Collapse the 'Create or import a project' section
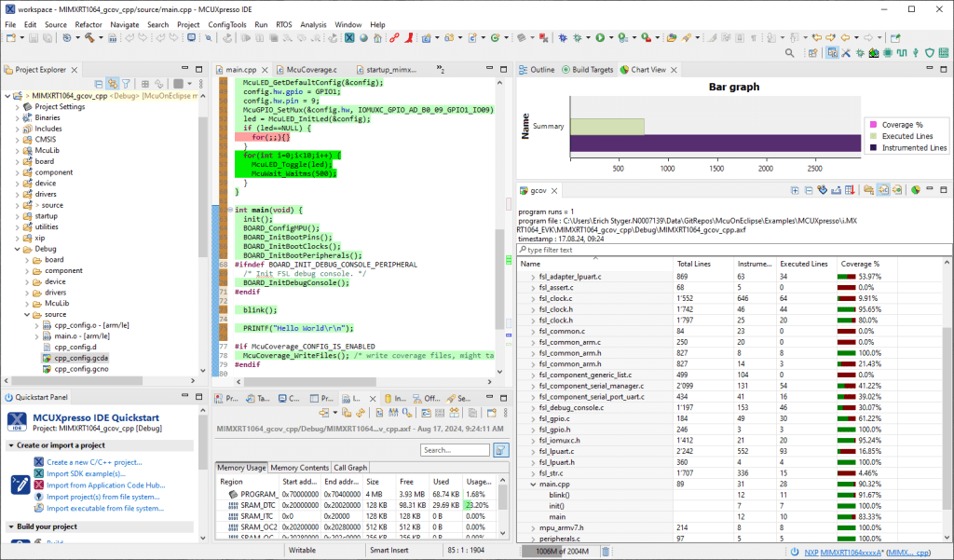This screenshot has width=954, height=560. (9, 445)
